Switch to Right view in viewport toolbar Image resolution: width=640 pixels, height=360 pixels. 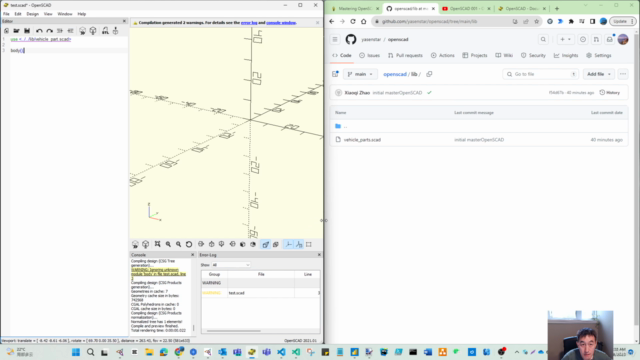[x=201, y=244]
